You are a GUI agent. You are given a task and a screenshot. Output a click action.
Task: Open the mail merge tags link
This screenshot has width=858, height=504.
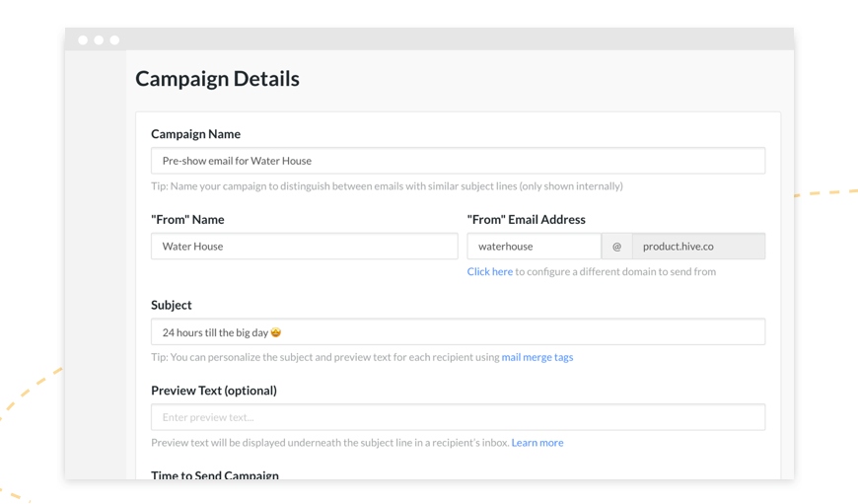(x=537, y=357)
